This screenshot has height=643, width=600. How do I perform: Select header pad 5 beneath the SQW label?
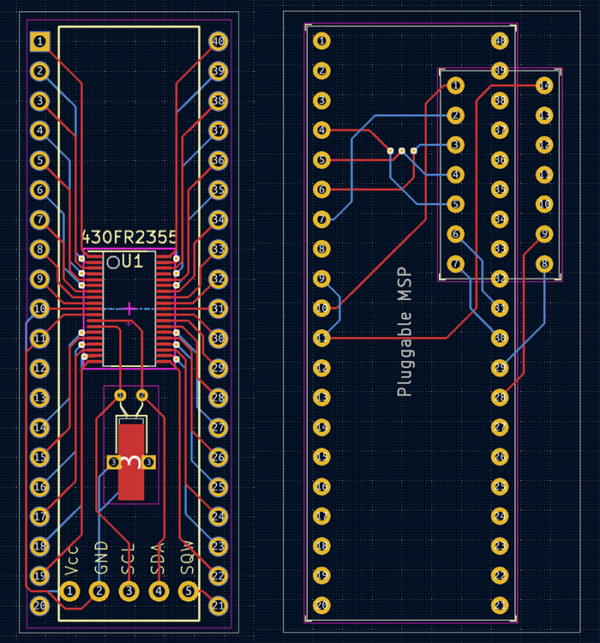click(188, 592)
